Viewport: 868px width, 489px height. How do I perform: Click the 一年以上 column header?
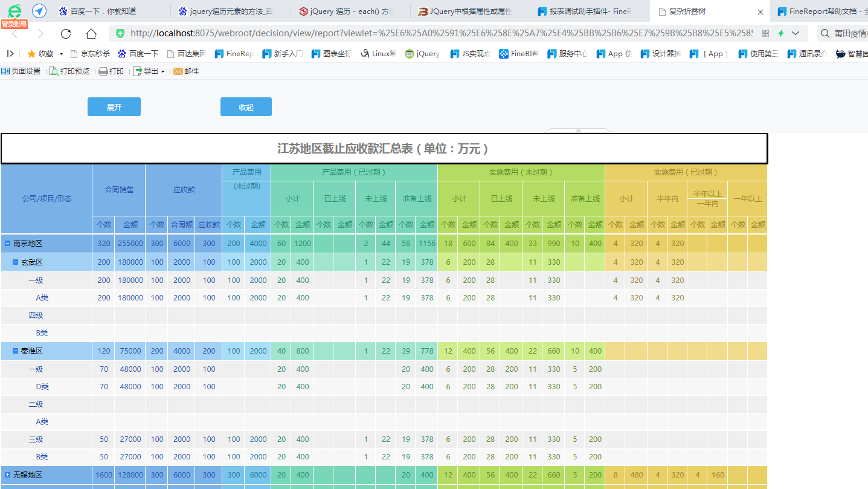[x=748, y=198]
